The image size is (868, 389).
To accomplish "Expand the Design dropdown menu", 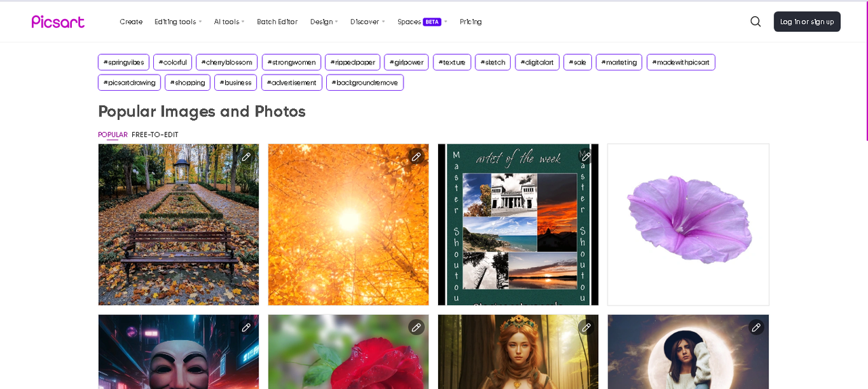I will coord(324,22).
